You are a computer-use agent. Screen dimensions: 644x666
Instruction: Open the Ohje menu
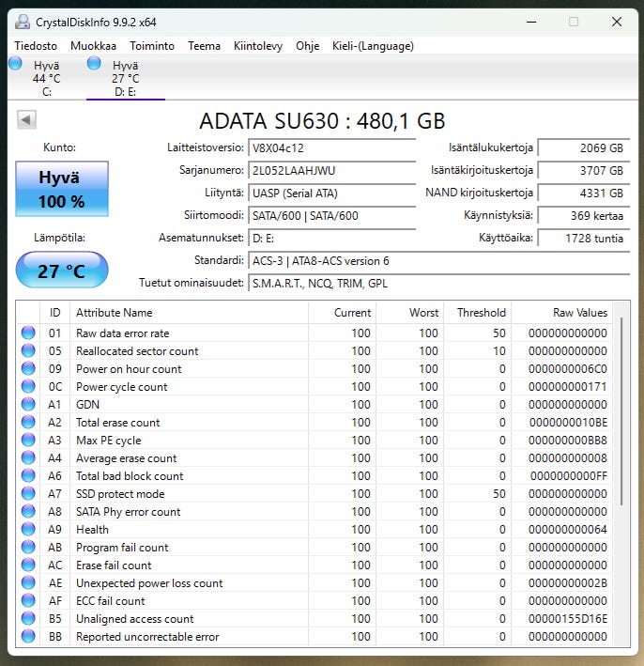308,46
